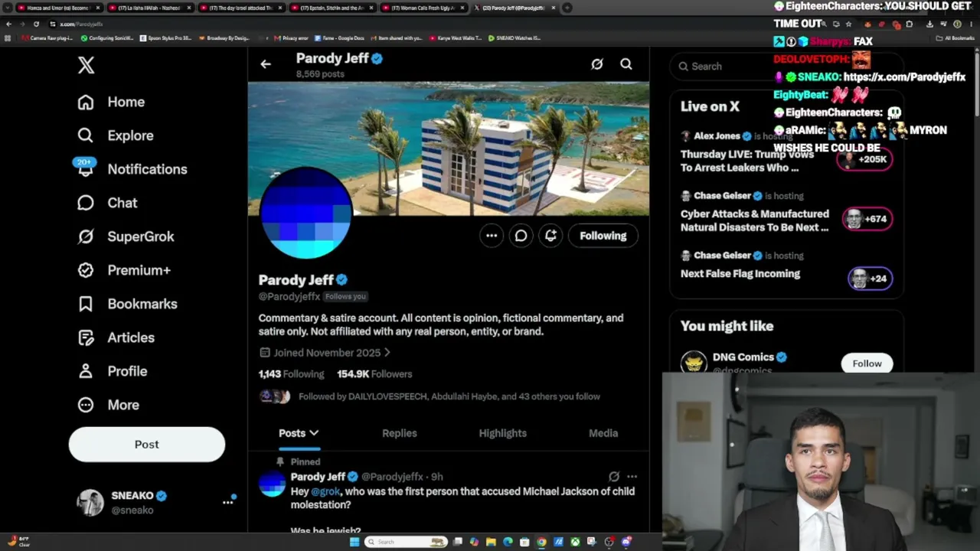
Task: Click the https://x.com/Parodyjeffx link in chat
Action: click(x=904, y=77)
